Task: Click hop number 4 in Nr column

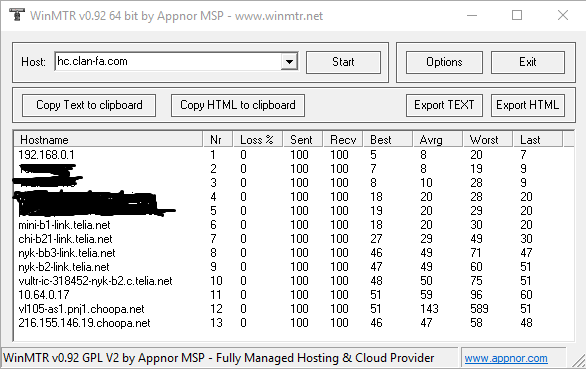Action: tap(213, 197)
